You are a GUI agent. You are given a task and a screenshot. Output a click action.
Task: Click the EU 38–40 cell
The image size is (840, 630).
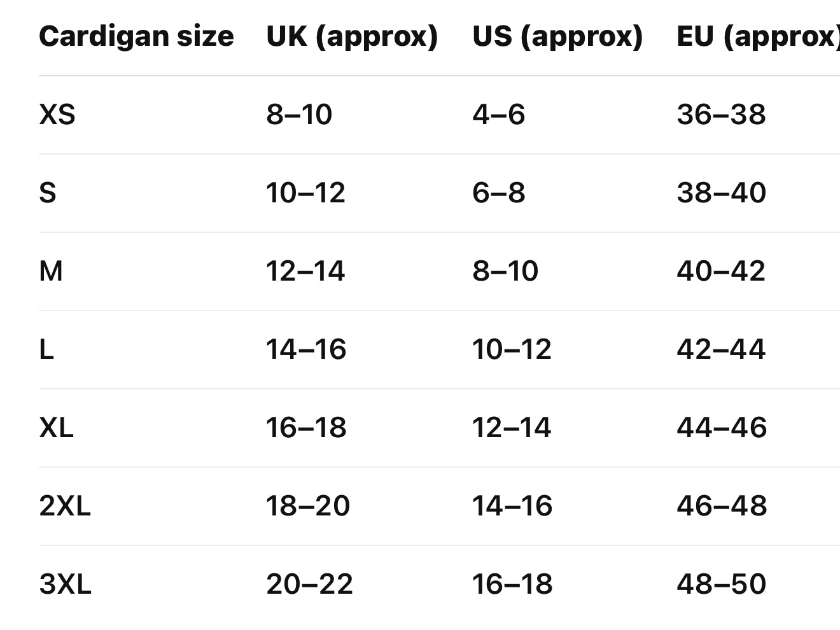(x=721, y=193)
